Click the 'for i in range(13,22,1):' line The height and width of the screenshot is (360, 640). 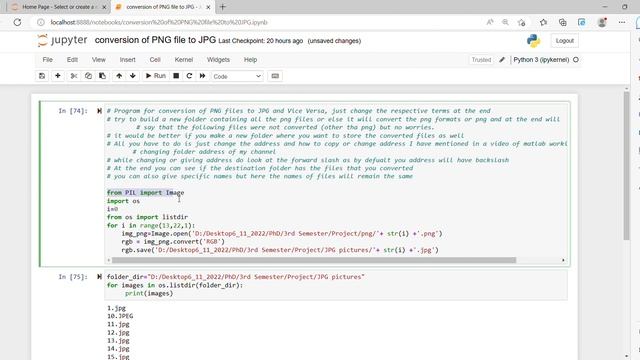tap(151, 225)
